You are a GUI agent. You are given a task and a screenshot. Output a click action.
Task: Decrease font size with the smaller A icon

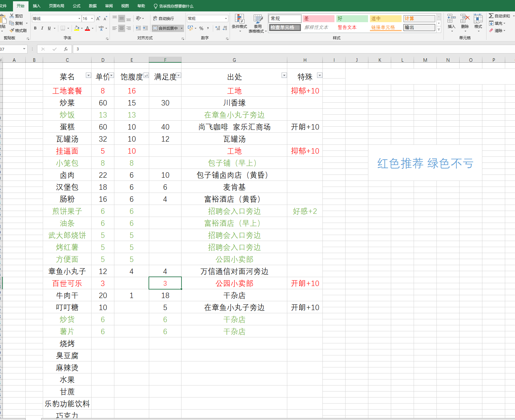[x=105, y=18]
